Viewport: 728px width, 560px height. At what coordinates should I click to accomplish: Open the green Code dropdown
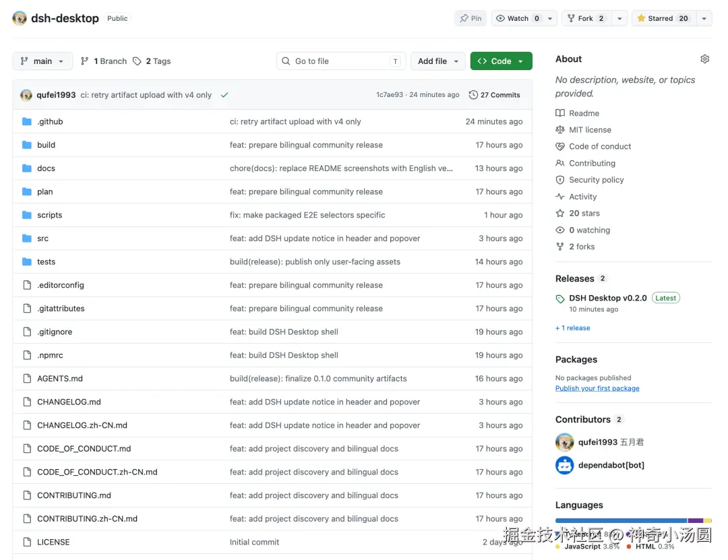coord(501,61)
